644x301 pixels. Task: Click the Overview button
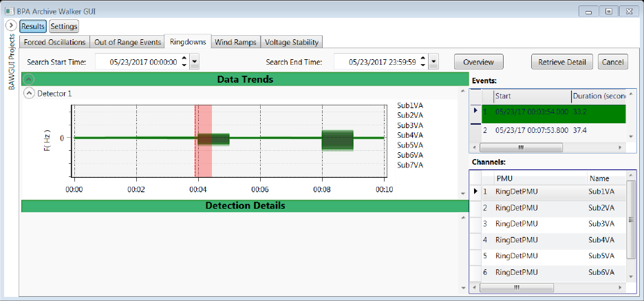point(478,62)
